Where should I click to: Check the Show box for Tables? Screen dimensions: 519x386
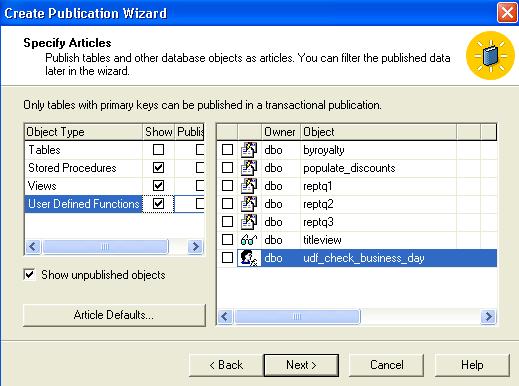[x=158, y=149]
